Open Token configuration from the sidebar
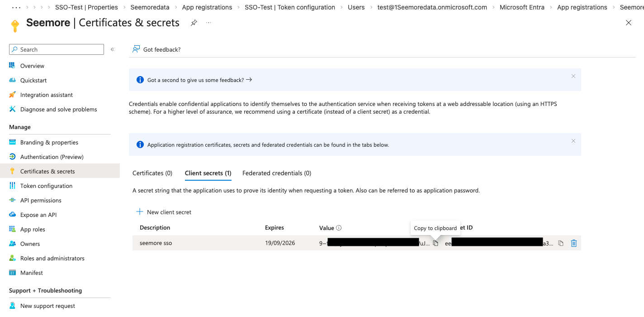Screen dimensions: 644x317 (x=46, y=186)
